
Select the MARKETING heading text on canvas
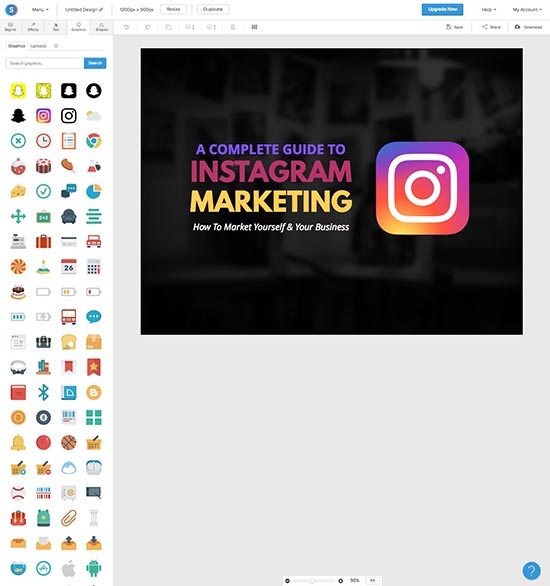click(271, 201)
